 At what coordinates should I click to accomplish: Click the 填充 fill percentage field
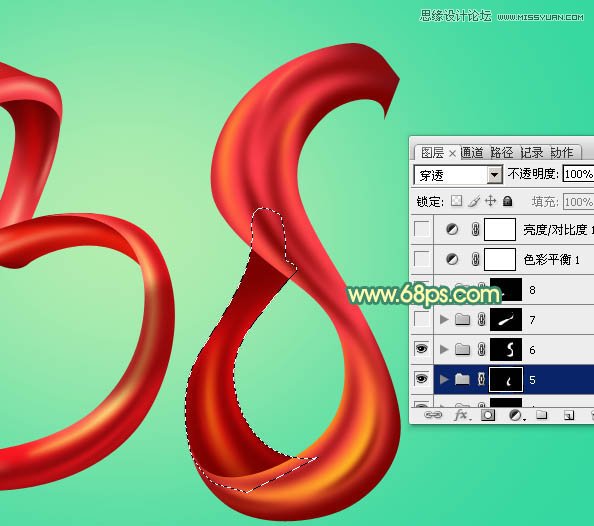point(578,202)
